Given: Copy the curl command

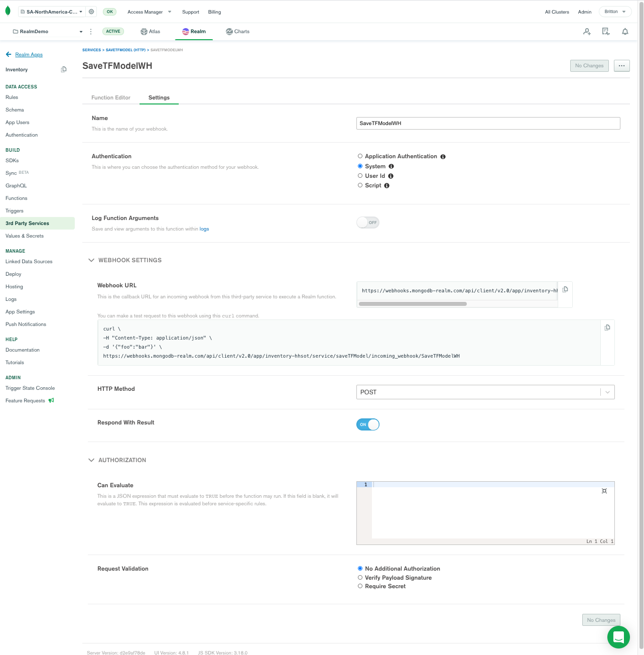Looking at the screenshot, I should click(x=607, y=327).
